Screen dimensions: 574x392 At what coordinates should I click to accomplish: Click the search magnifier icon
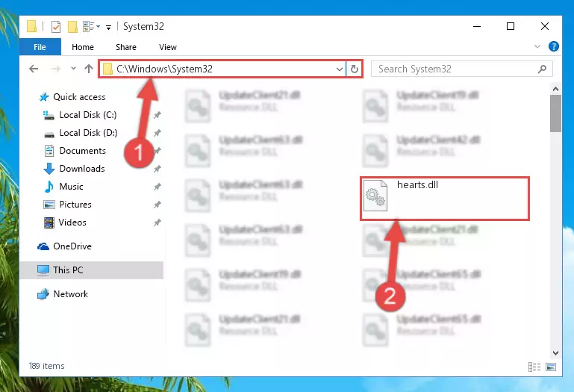click(542, 69)
